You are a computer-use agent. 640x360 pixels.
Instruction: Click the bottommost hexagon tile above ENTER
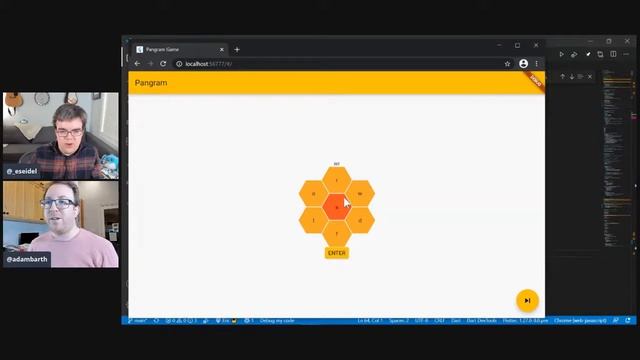(x=337, y=234)
